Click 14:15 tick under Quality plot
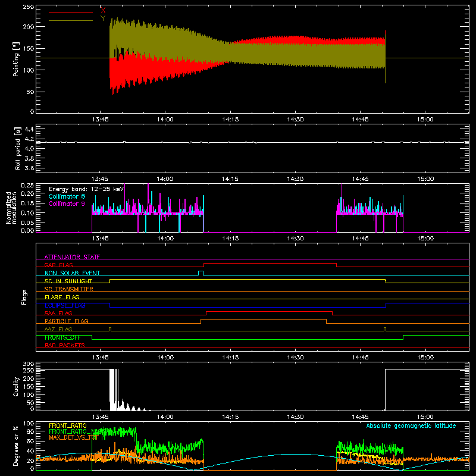This screenshot has height=476, width=476. click(x=230, y=417)
